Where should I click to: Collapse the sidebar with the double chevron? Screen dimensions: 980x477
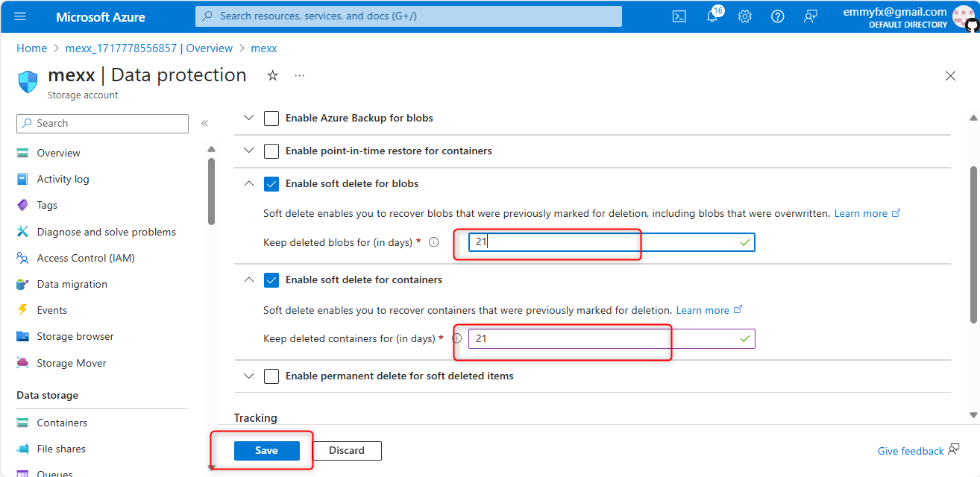point(204,124)
